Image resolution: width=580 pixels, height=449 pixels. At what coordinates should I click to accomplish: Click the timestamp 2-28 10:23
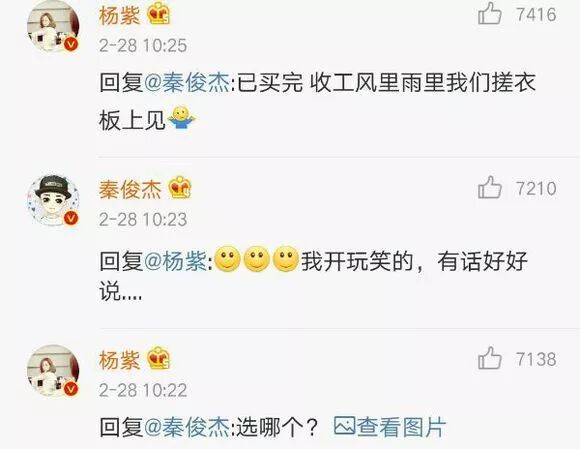[x=143, y=219]
